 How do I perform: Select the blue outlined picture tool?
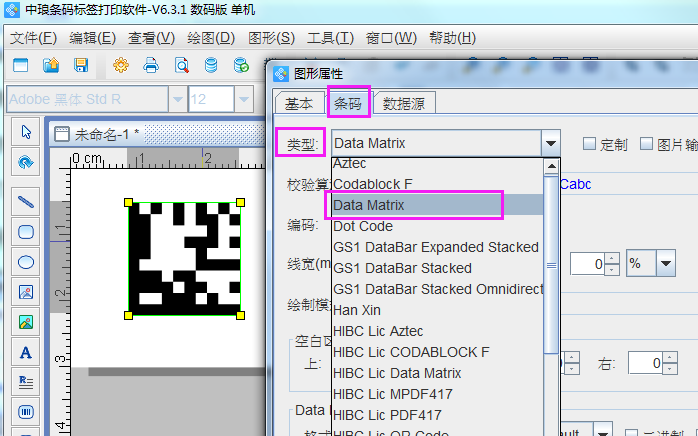[26, 292]
